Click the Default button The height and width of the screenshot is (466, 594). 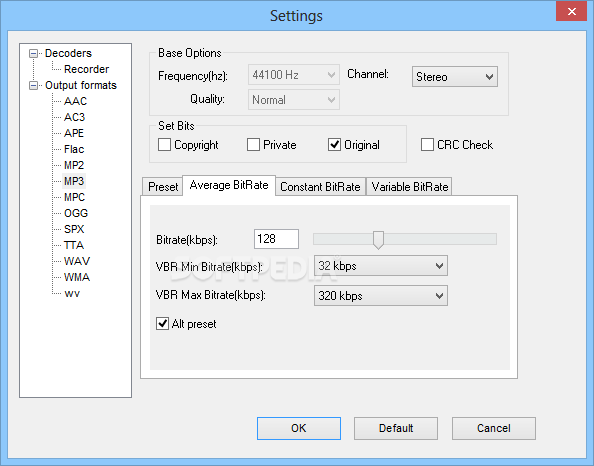pyautogui.click(x=396, y=428)
